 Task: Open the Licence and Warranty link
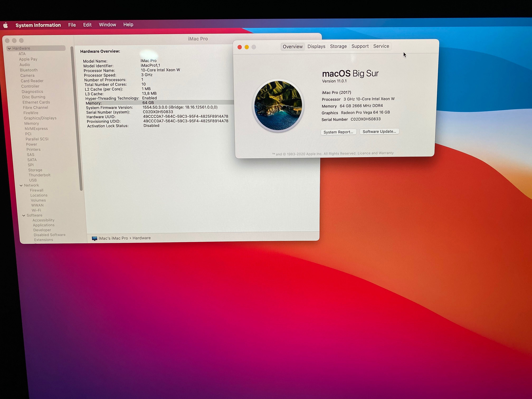click(x=375, y=153)
